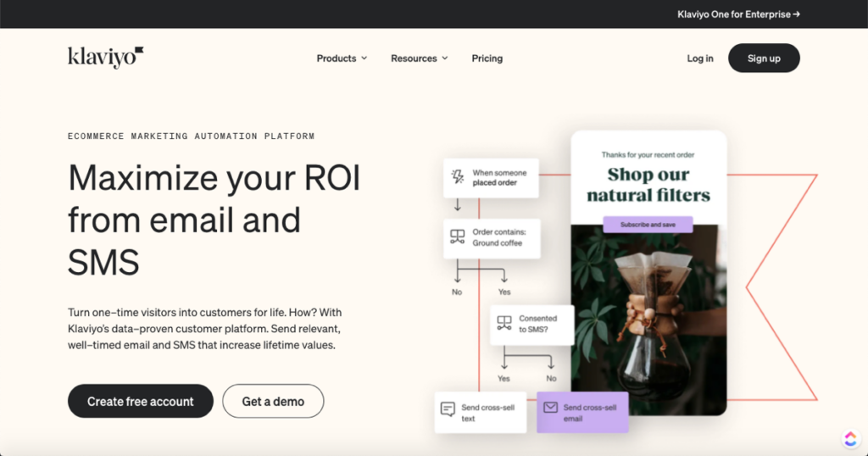
Task: Click the Get a demo button
Action: 273,401
